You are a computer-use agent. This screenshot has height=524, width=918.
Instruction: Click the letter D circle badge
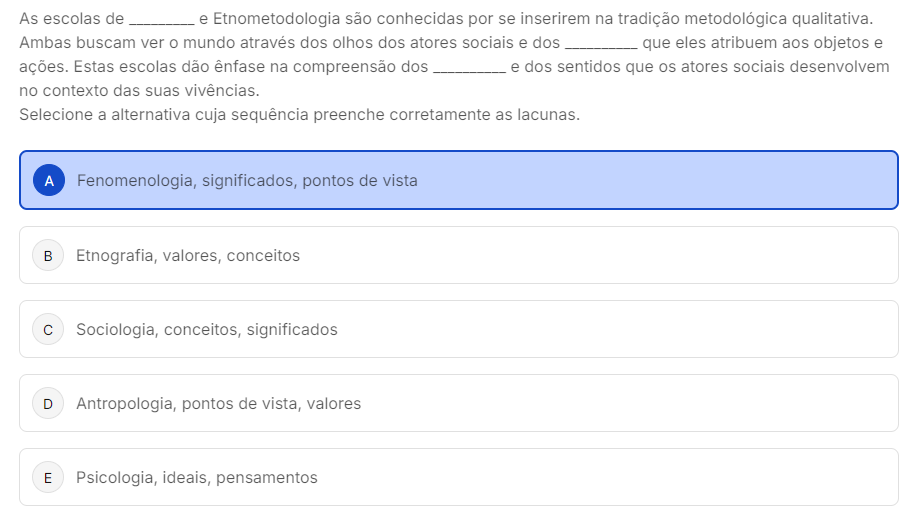48,403
